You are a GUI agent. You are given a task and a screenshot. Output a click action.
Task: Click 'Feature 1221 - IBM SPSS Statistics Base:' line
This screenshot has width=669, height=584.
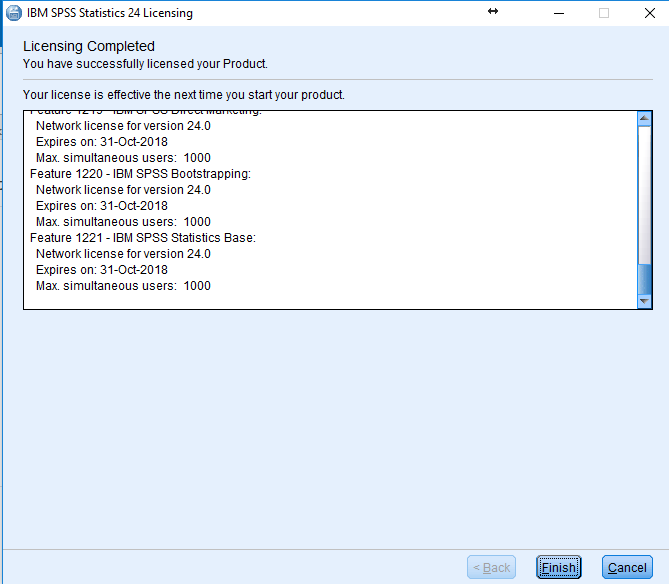[x=143, y=238]
